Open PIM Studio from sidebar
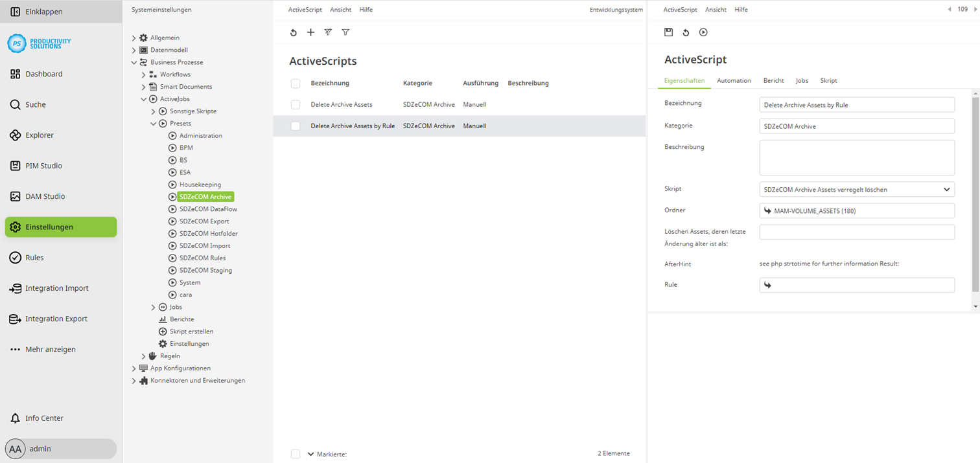The image size is (980, 463). [x=43, y=166]
